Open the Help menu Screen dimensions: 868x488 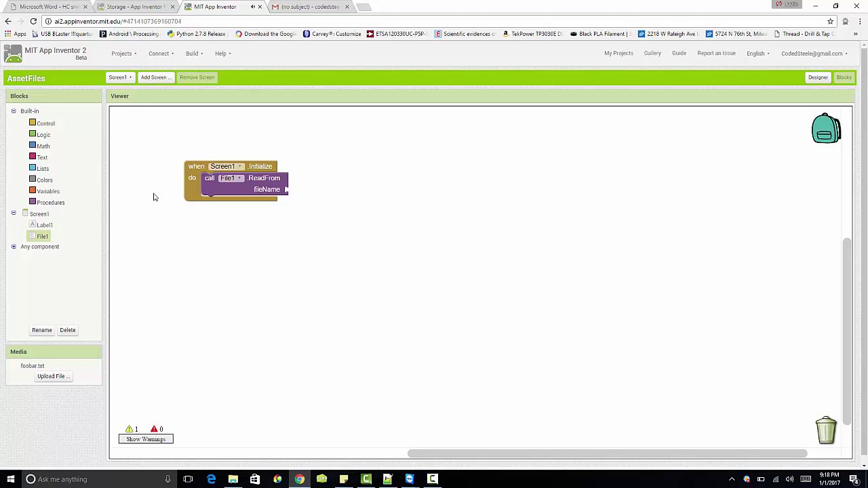pyautogui.click(x=223, y=54)
